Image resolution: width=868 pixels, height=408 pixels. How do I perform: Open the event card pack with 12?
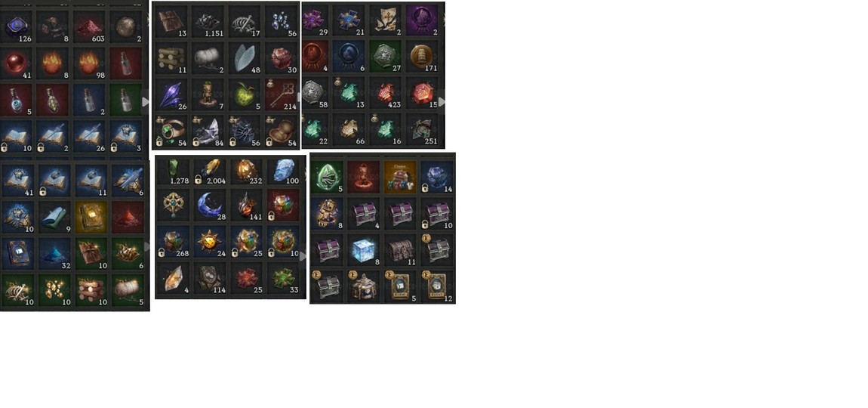pos(437,286)
